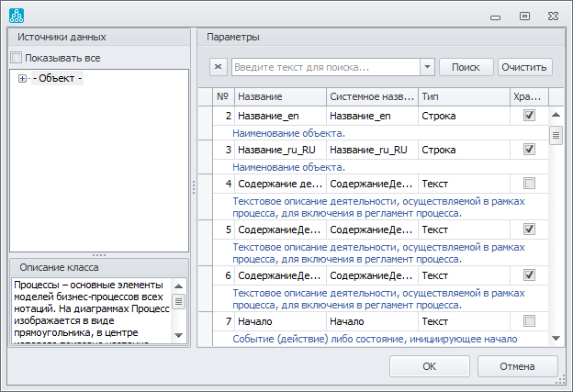The width and height of the screenshot is (573, 392).
Task: Click the class description scrollbar down arrow
Action: click(x=179, y=338)
